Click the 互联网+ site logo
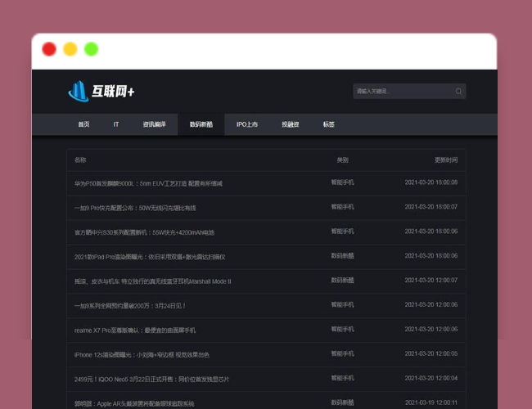 coord(101,91)
